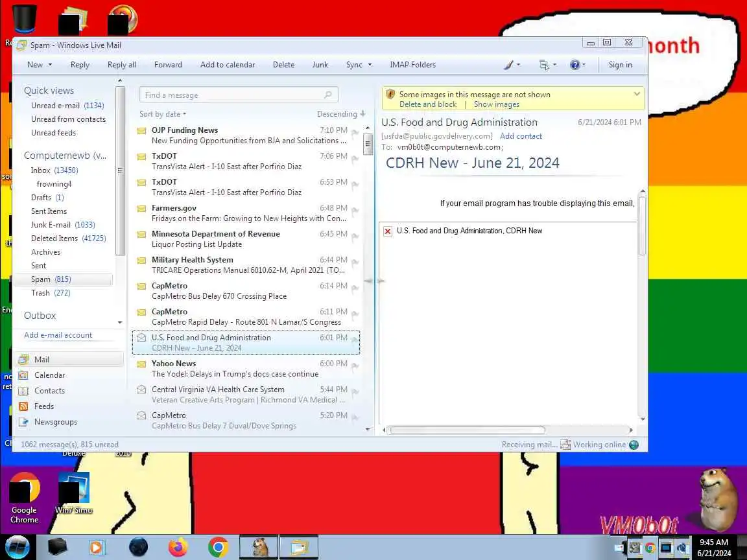This screenshot has height=560, width=747.
Task: Open the colorizer dropdown arrow
Action: pos(518,65)
